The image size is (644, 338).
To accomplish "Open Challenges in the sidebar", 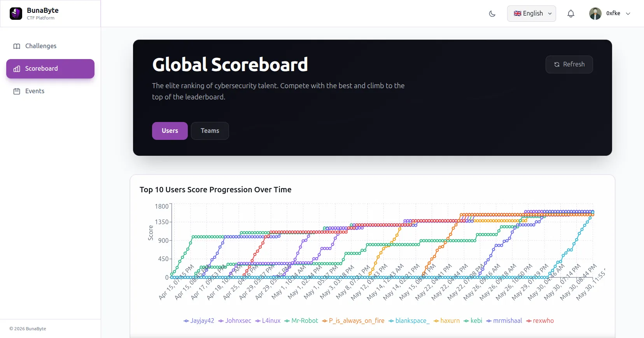I will click(50, 46).
